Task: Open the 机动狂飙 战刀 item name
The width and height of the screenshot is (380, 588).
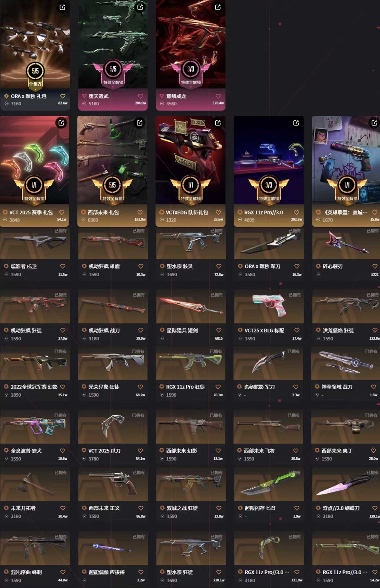Action: (104, 330)
